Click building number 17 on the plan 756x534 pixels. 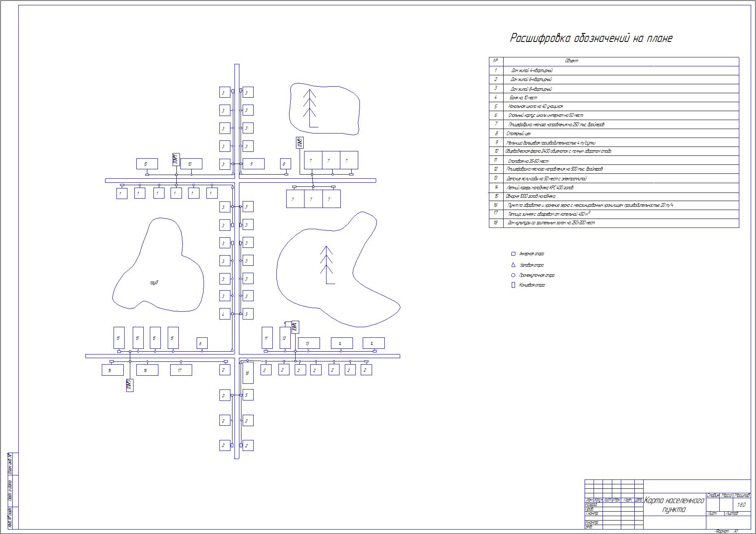click(x=181, y=370)
